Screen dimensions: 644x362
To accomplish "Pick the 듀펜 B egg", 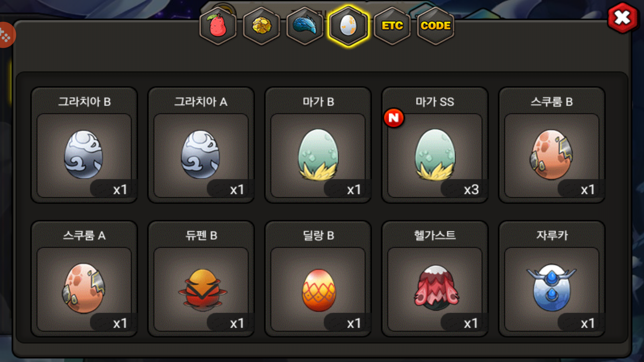I will (201, 279).
